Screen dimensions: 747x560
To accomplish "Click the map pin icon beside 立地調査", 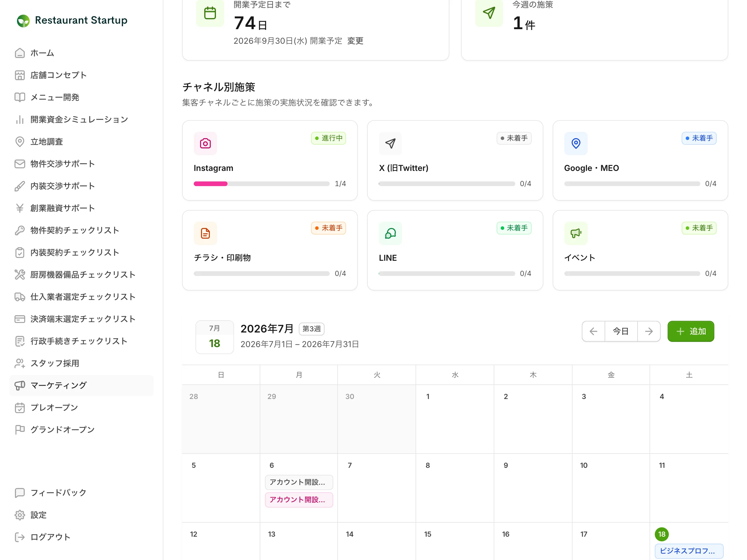I will pyautogui.click(x=20, y=142).
